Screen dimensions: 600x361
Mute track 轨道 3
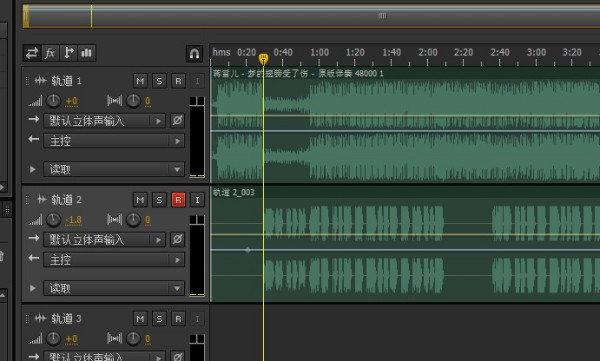(x=140, y=319)
